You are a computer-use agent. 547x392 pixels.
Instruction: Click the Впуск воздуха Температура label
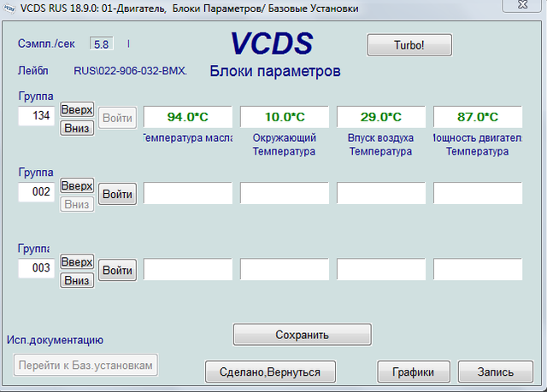click(x=380, y=144)
